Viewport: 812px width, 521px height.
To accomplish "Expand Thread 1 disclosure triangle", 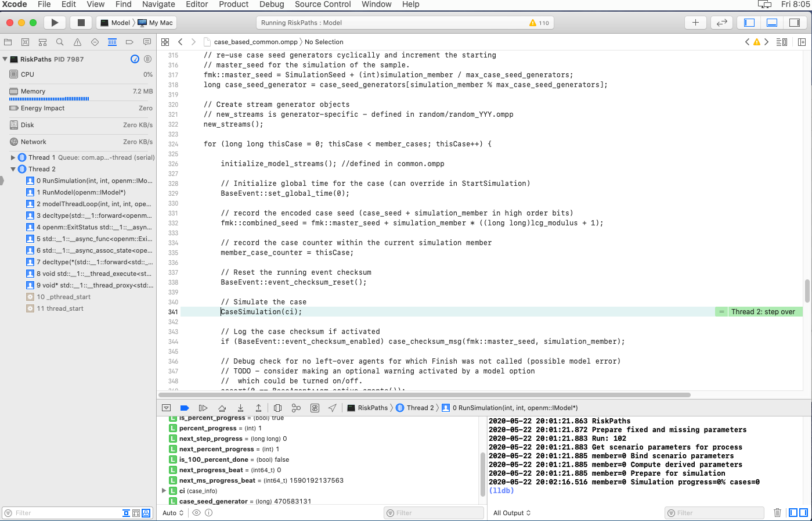I will 13,157.
